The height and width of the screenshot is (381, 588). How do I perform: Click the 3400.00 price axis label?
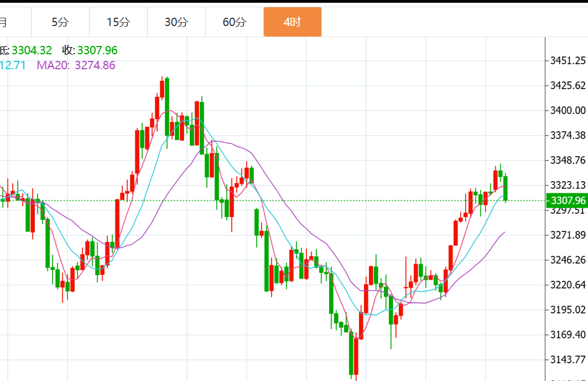coord(568,110)
